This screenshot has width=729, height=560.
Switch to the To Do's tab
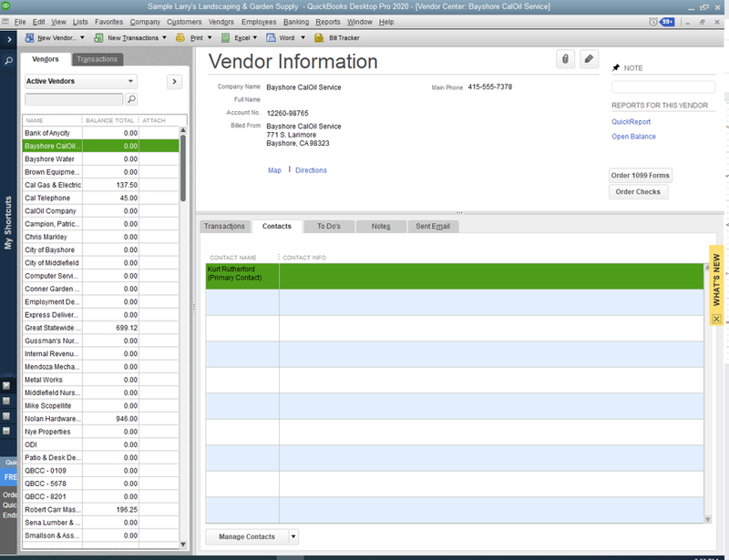[329, 227]
